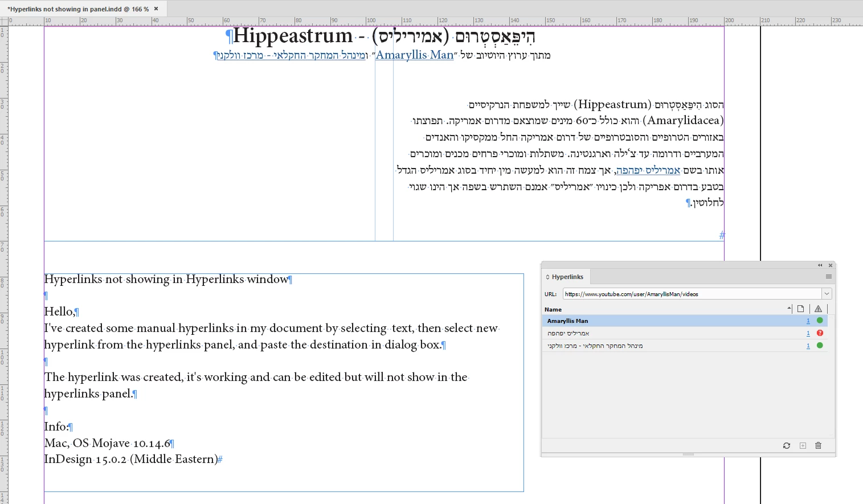
Task: Select the אמריליס יפהפה hyperlink row
Action: (x=684, y=333)
